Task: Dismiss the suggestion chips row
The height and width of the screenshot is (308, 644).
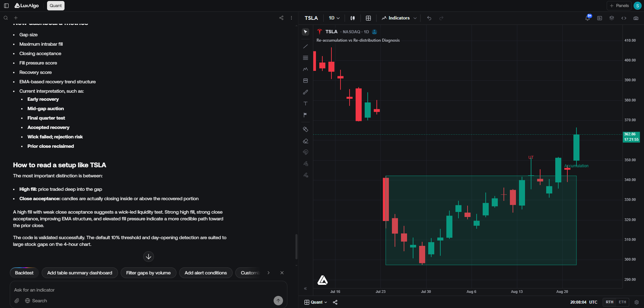Action: (282, 273)
